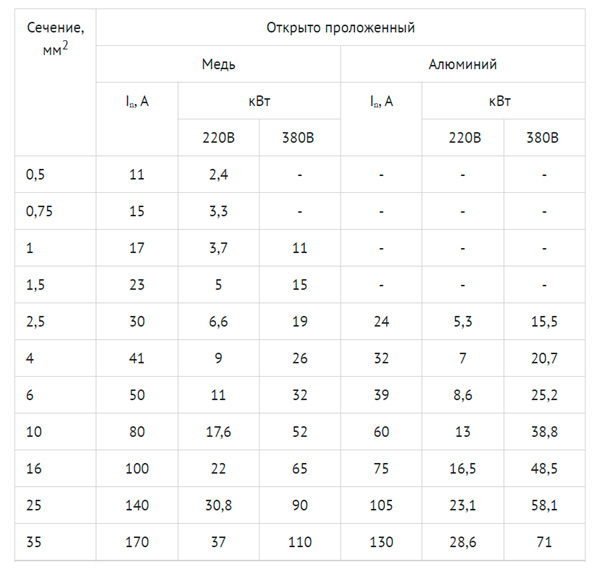This screenshot has width=600, height=570.
Task: Select the 28,6 value in last row
Action: [463, 543]
